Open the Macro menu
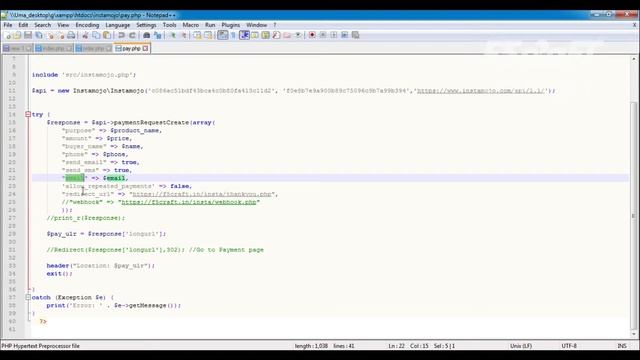Viewport: 640px width, 360px height. (x=191, y=25)
